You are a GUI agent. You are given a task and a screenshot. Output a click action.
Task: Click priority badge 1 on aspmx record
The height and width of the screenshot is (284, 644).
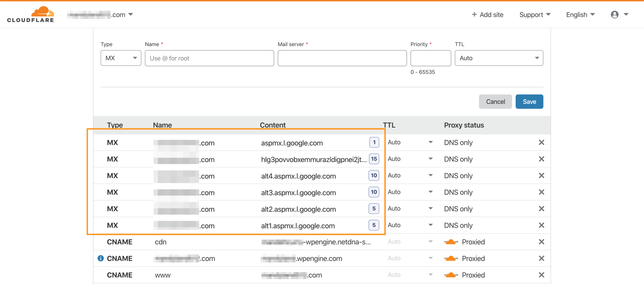[x=374, y=143]
